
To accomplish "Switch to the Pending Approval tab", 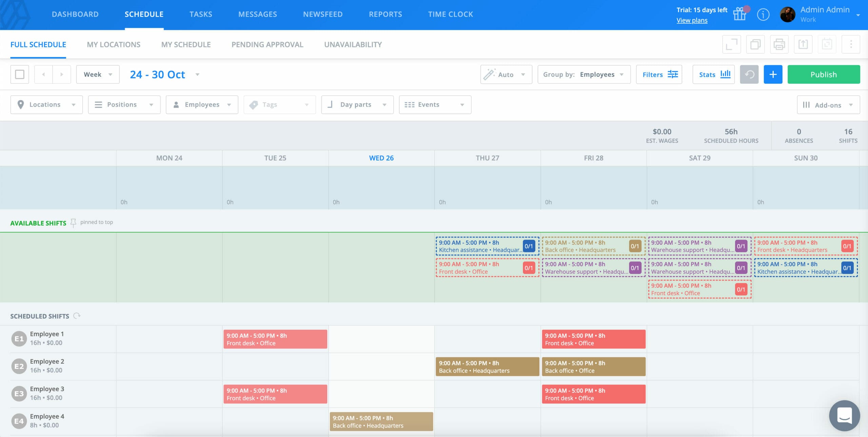I will coord(267,44).
